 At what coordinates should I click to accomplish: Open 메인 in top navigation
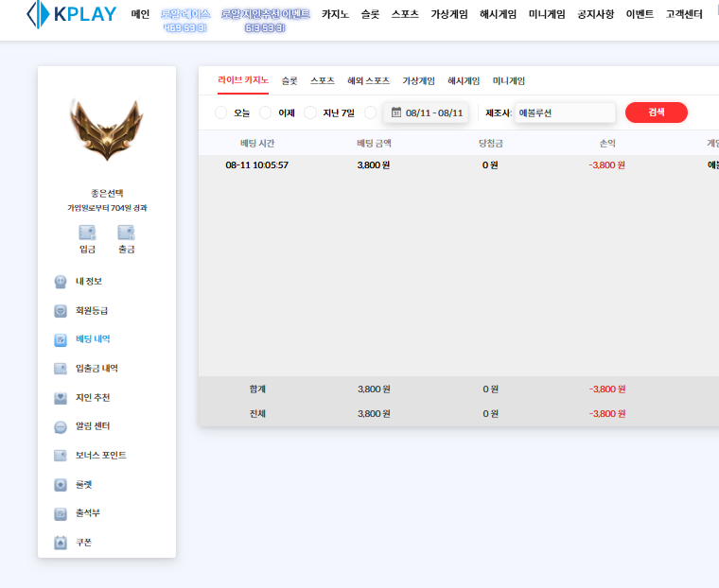pos(140,15)
